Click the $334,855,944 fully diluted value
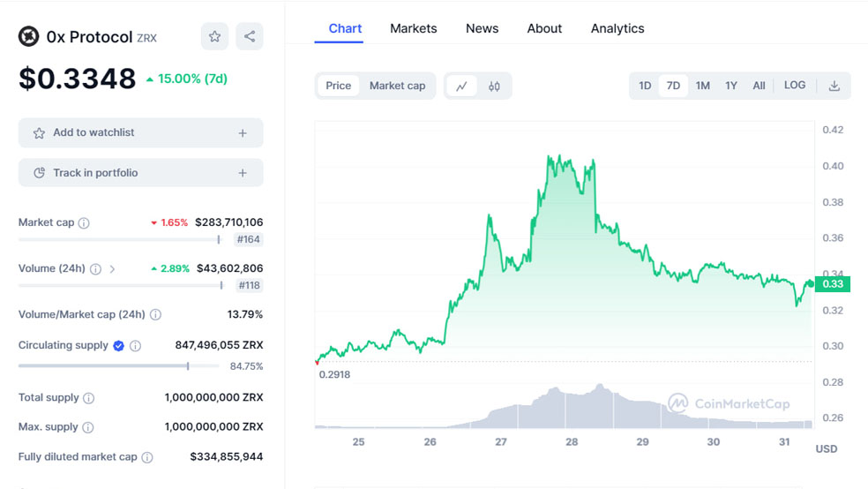 pyautogui.click(x=227, y=457)
